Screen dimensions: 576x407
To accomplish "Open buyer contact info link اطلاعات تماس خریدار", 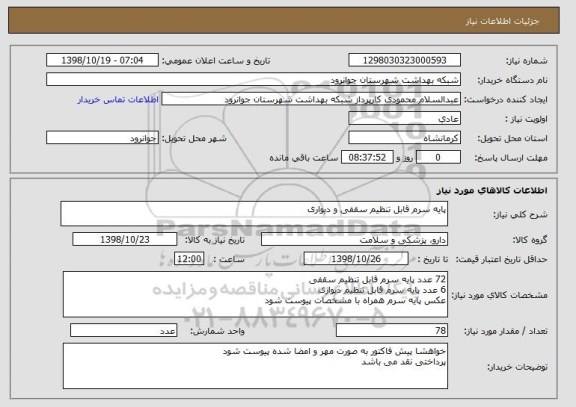I will click(x=118, y=100).
